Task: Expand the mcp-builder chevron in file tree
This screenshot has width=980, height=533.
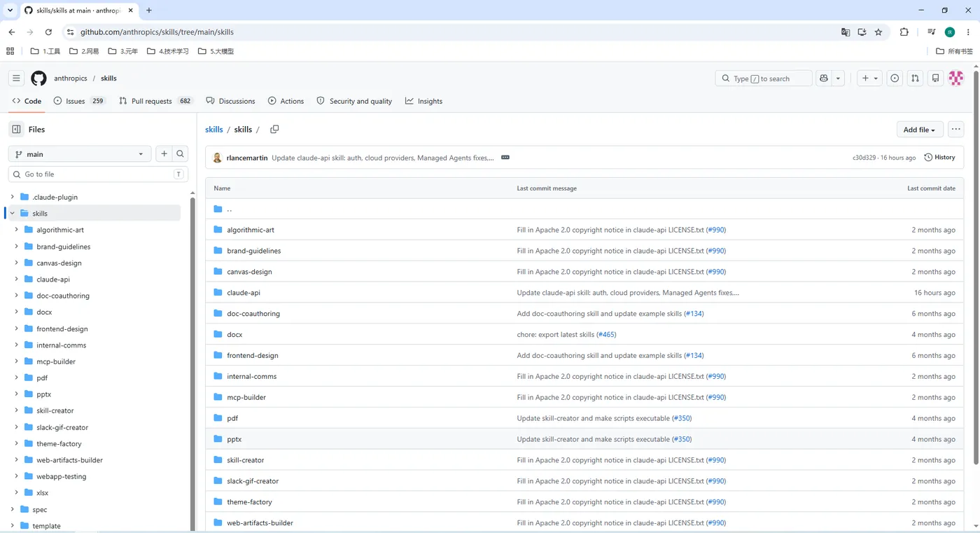Action: pos(16,361)
